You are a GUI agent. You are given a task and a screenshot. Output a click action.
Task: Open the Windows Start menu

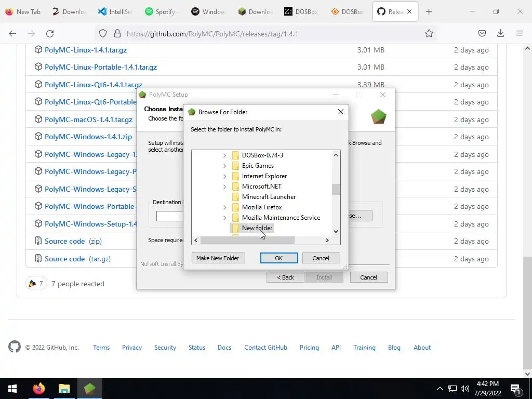[x=12, y=389]
